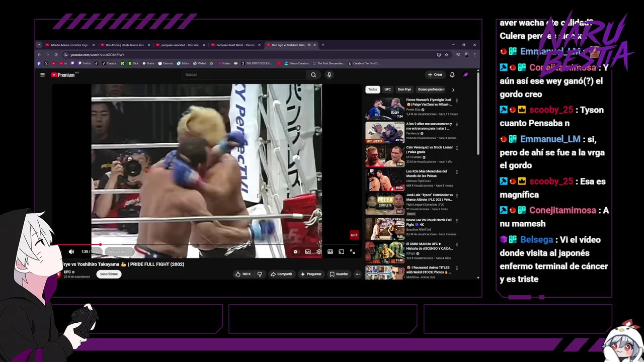Click the YouTube page vertical scrollbar
644x362 pixels.
[478, 113]
